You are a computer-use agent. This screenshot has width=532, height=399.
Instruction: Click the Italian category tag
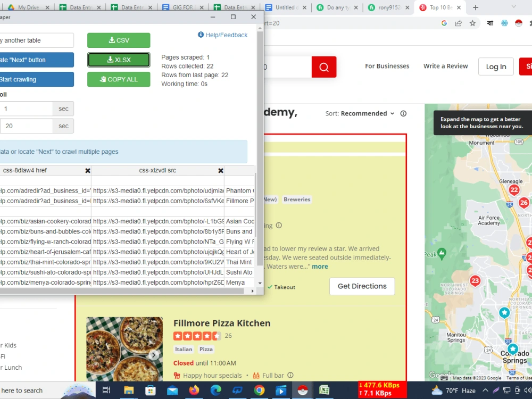[184, 349]
